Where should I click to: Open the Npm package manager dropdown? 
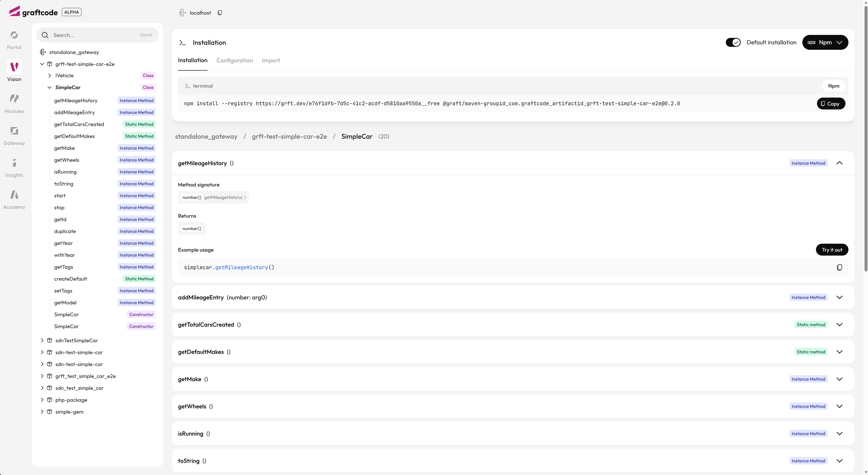coord(825,42)
